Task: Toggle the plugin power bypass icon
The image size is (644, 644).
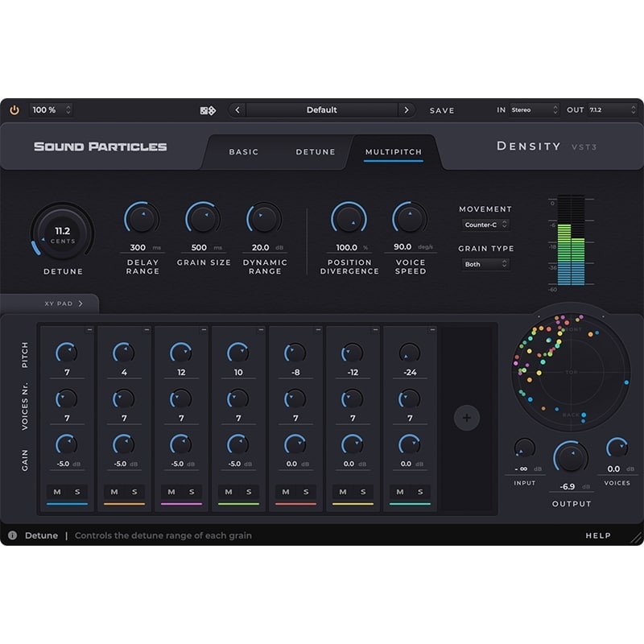Action: click(14, 110)
